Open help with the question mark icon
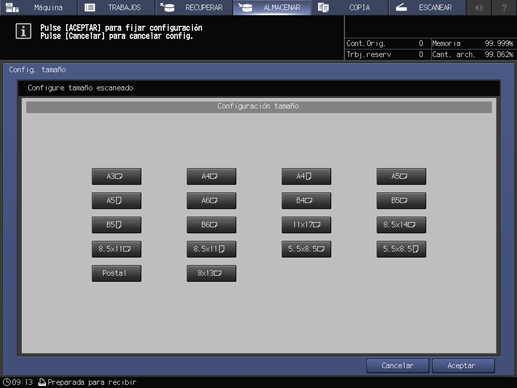517x388 pixels. [504, 7]
